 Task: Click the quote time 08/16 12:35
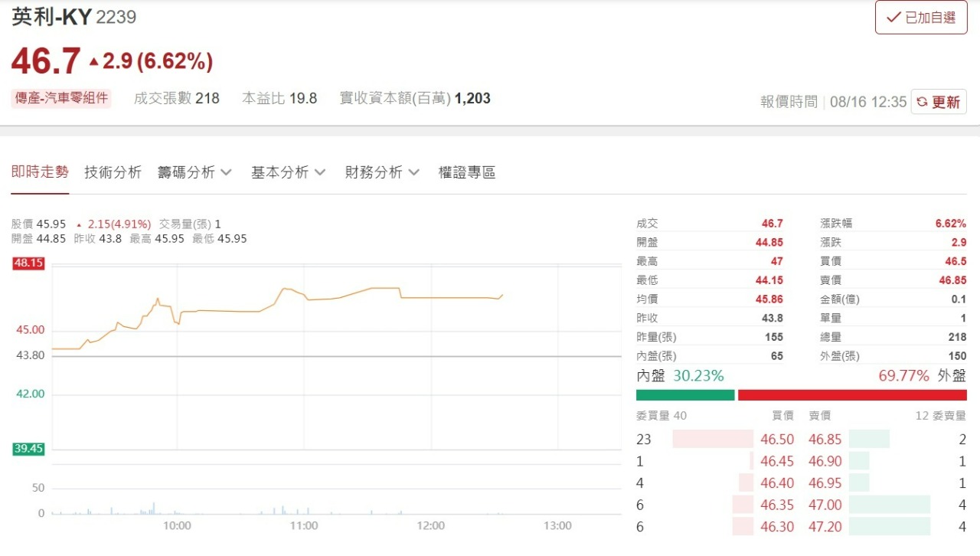868,101
